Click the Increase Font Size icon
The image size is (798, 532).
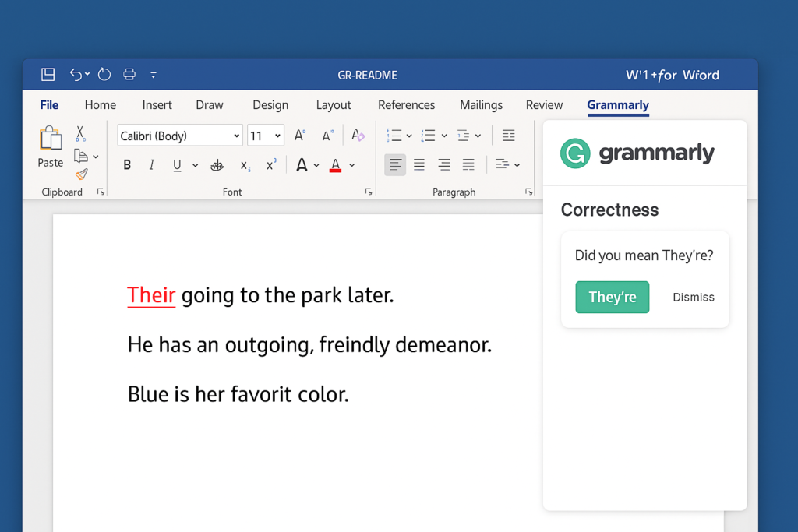[x=300, y=136]
